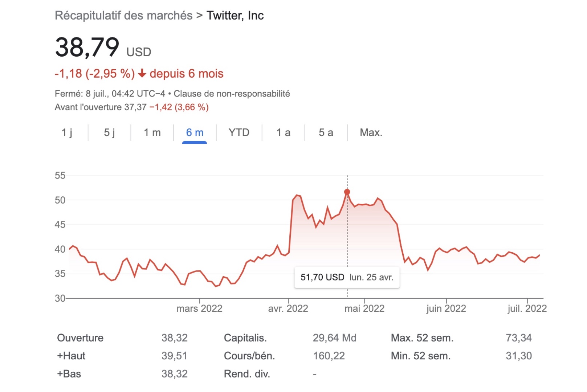This screenshot has width=587, height=392.
Task: Switch to the 5 j time range
Action: click(109, 133)
